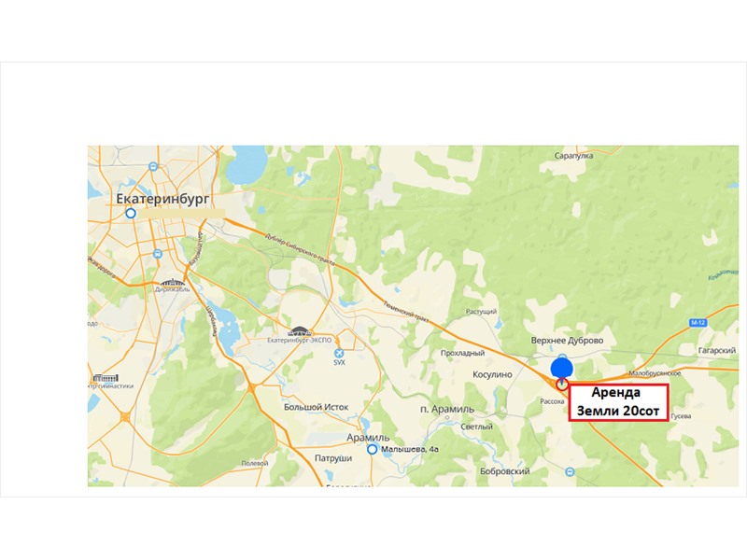Click the SVX airport plane icon
Image resolution: width=747 pixels, height=560 pixels.
[x=339, y=353]
